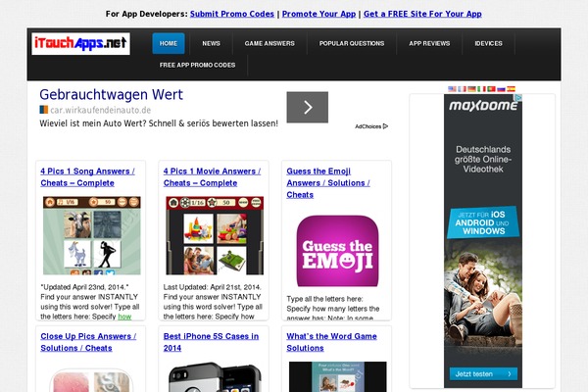Open the Gebrauchtwagen Wert ad headline
Viewport: 588px width, 392px height.
tap(111, 94)
